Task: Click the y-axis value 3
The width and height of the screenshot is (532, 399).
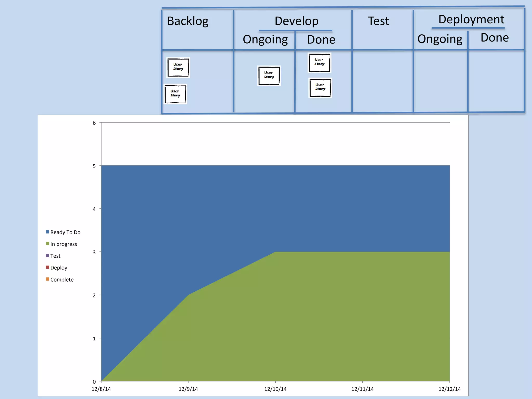Action: (94, 252)
